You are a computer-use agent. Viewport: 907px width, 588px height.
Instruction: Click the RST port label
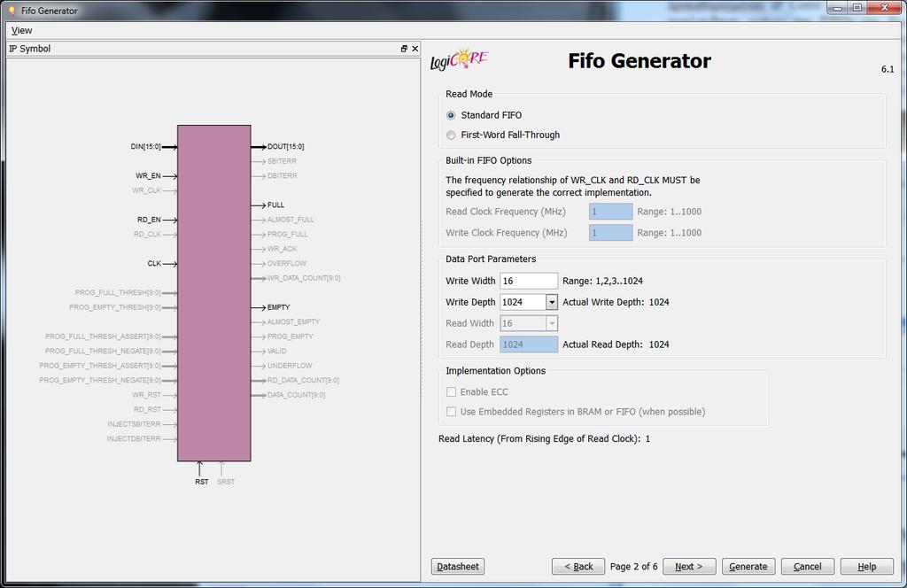pyautogui.click(x=201, y=482)
